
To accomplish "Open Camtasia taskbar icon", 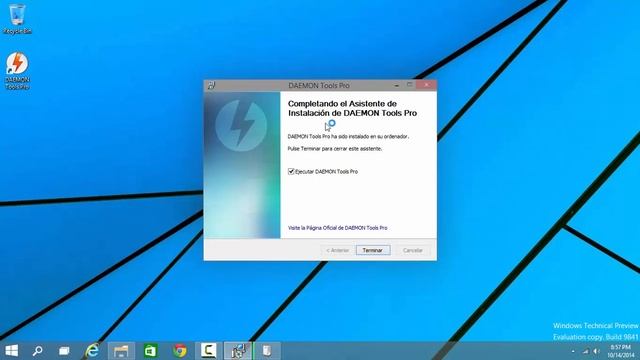I will tap(209, 351).
